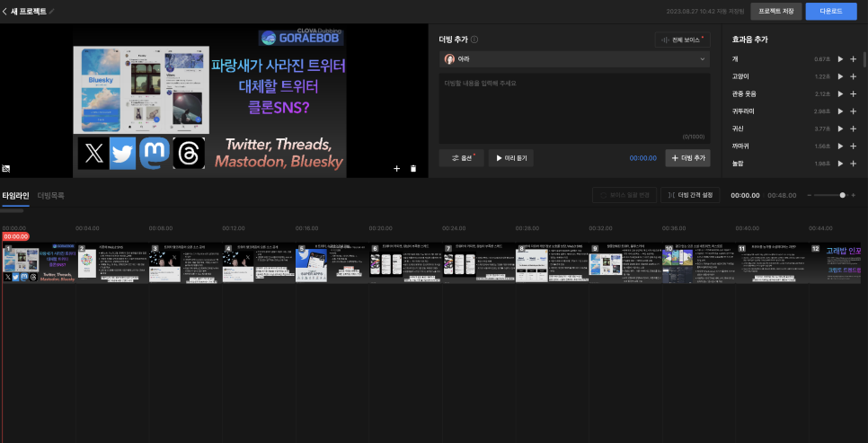Play the 개 sound effect

pyautogui.click(x=840, y=58)
